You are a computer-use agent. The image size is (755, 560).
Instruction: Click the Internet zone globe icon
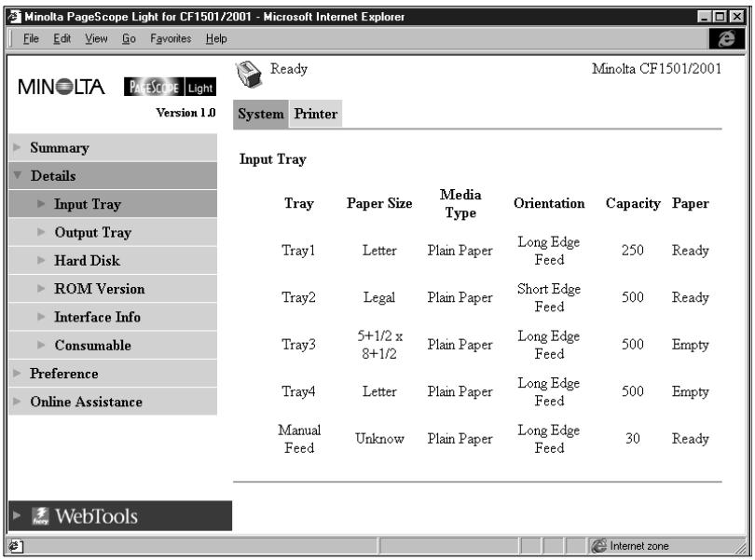coord(599,545)
